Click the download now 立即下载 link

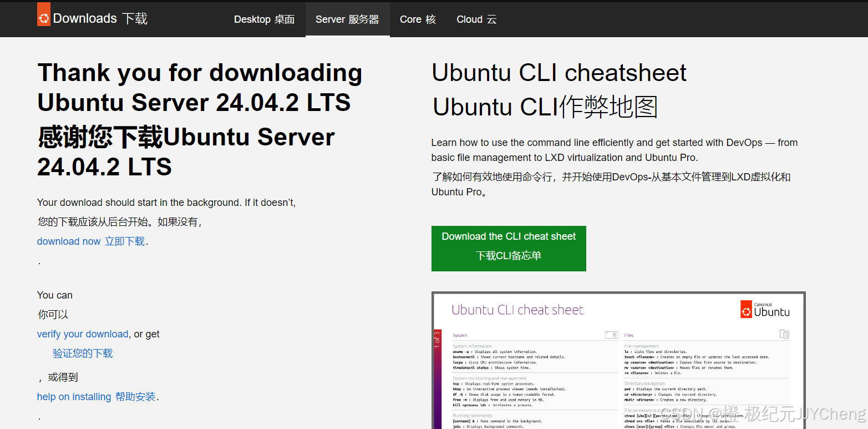pos(91,241)
